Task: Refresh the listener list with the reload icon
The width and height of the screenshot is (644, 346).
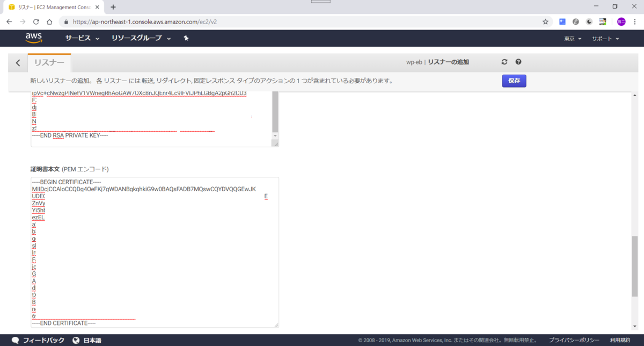Action: click(x=504, y=61)
